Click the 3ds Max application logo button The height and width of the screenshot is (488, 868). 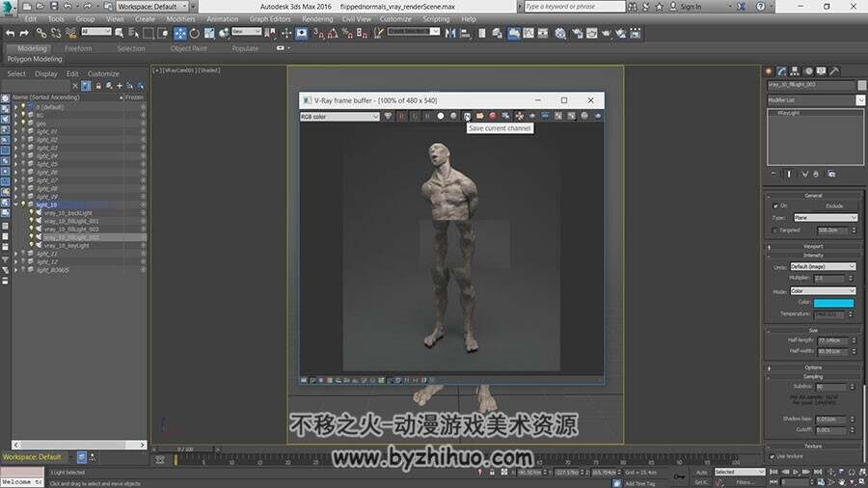click(x=8, y=7)
